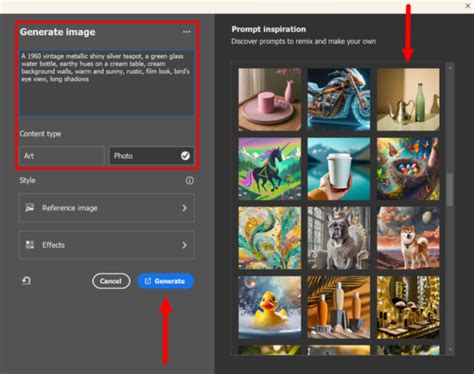Screen dimensions: 474x374
Task: Click the Content type label
Action: tap(40, 134)
